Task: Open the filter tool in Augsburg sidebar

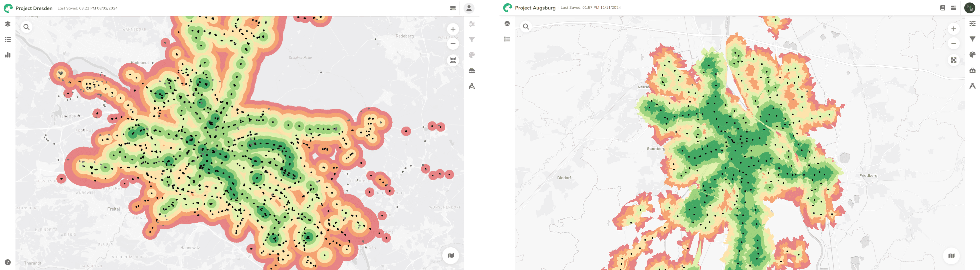Action: 973,39
